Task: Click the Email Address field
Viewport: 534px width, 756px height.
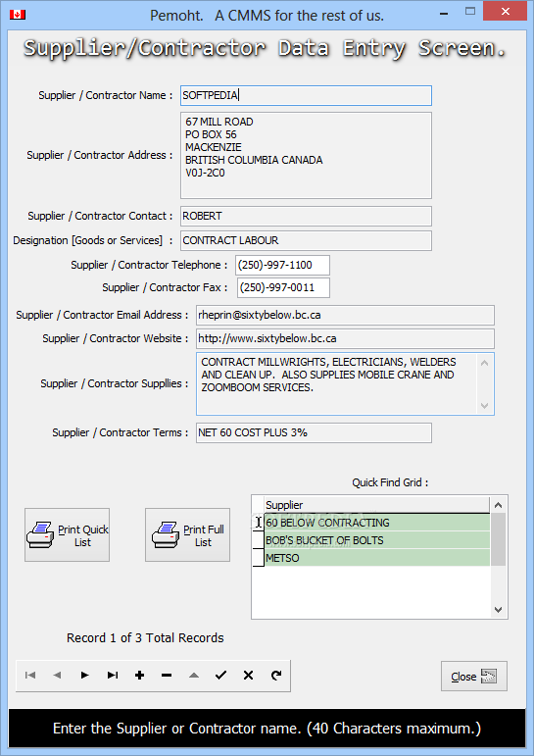Action: [x=345, y=316]
